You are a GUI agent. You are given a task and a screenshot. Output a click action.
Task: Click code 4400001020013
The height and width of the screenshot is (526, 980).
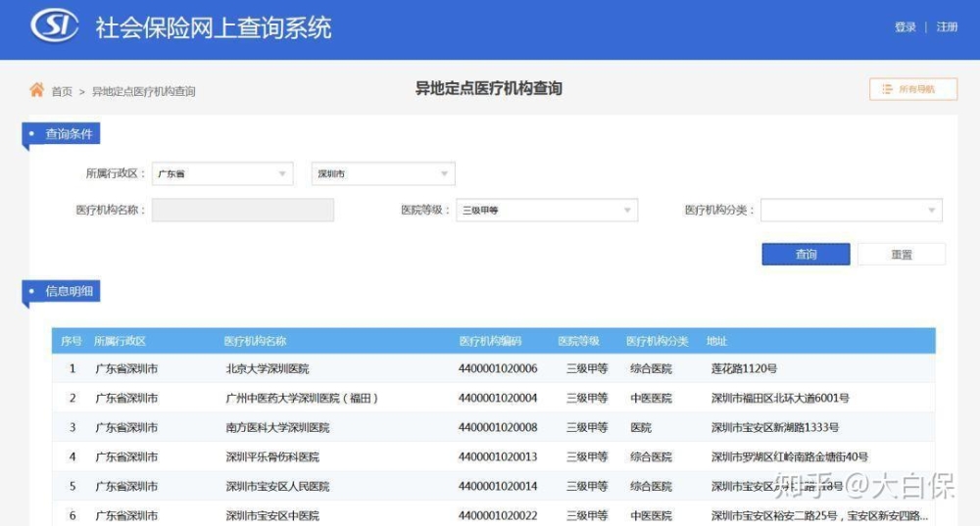498,456
